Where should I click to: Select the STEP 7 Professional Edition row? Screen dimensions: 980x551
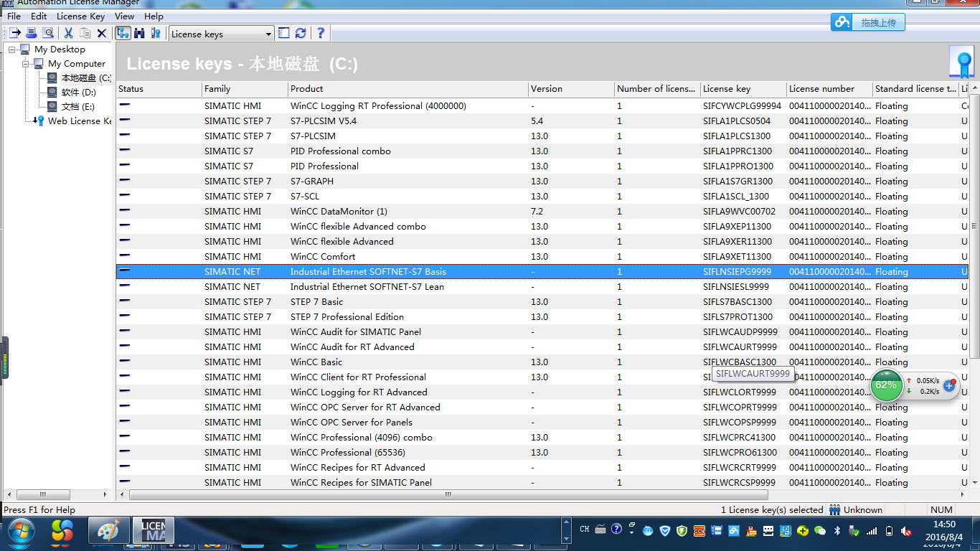pyautogui.click(x=542, y=317)
